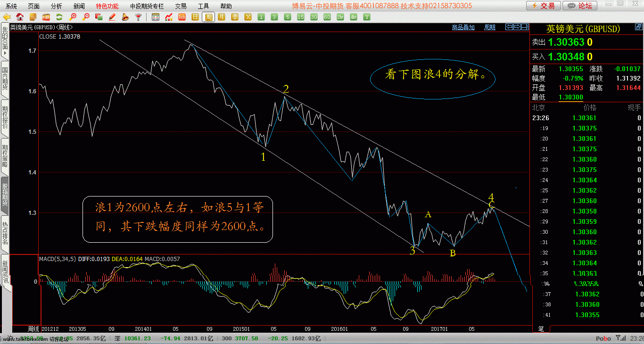The width and height of the screenshot is (644, 344).
Task: Click the 论坛 forum button
Action: click(x=580, y=6)
